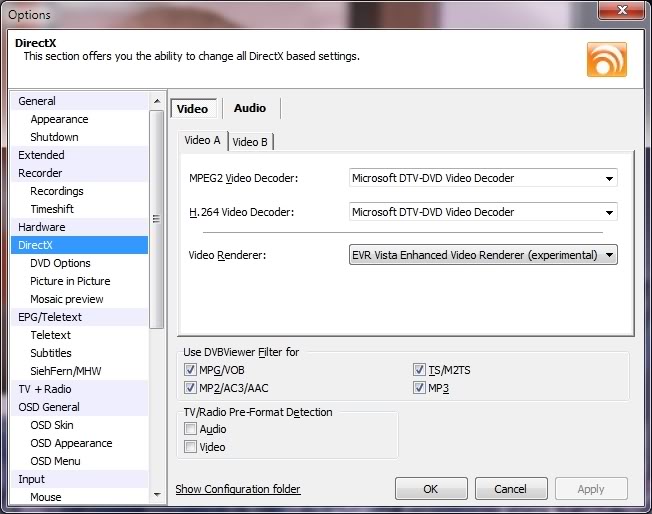The height and width of the screenshot is (514, 652).
Task: Select the highlighted DirectX tree item
Action: coord(79,245)
